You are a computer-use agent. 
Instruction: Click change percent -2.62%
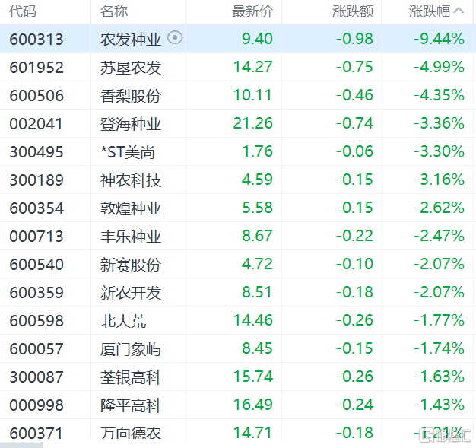[x=440, y=208]
